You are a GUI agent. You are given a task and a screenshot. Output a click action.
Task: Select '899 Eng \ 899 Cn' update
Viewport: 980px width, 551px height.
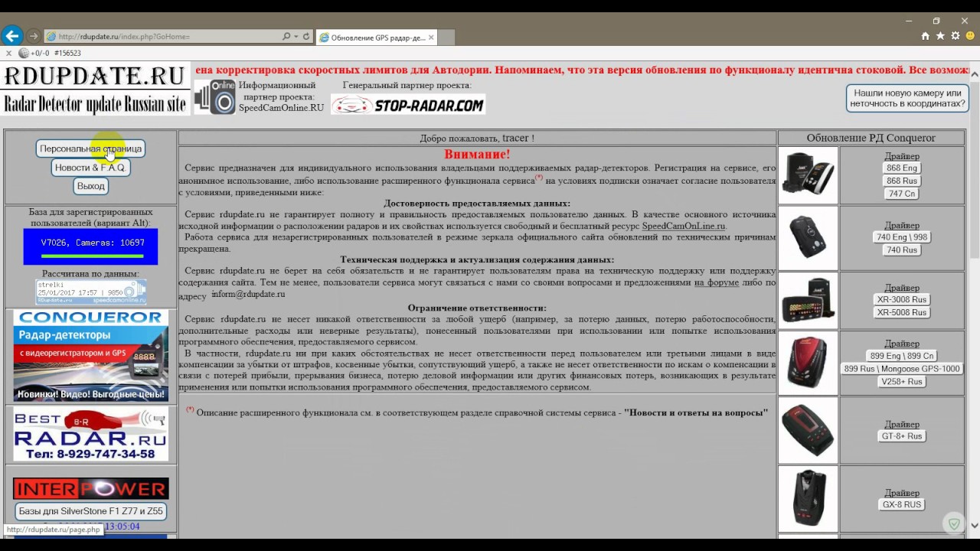pyautogui.click(x=901, y=356)
